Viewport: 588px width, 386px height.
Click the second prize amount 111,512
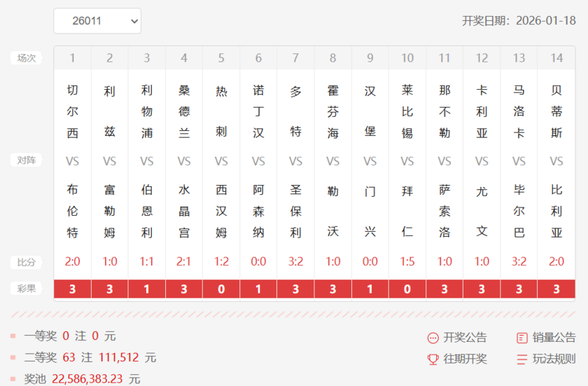tap(119, 357)
